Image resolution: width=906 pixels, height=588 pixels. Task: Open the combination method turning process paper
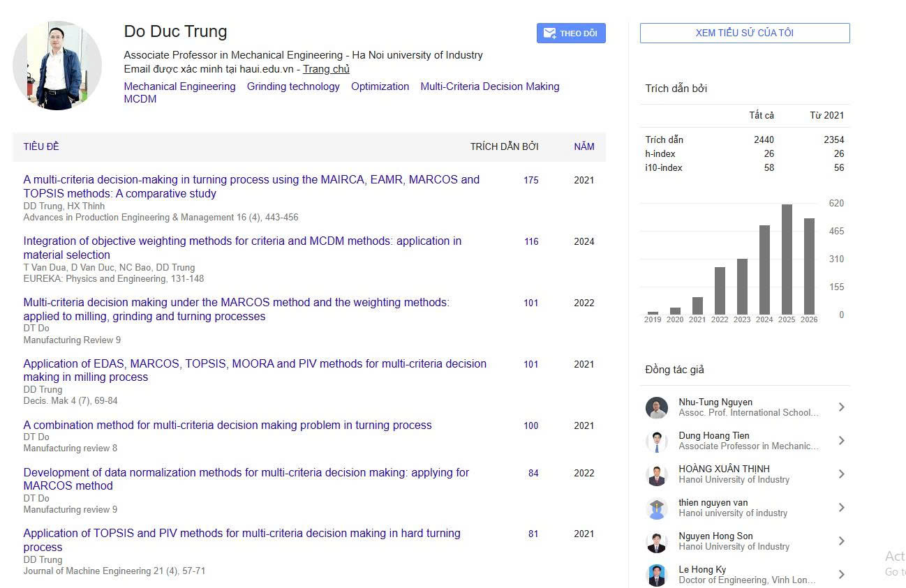pos(228,425)
